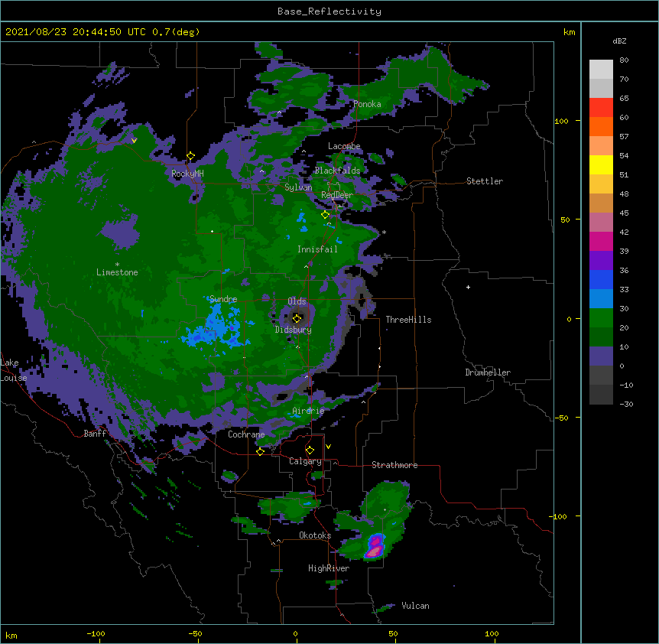Click the Stettler city label

pos(485,181)
